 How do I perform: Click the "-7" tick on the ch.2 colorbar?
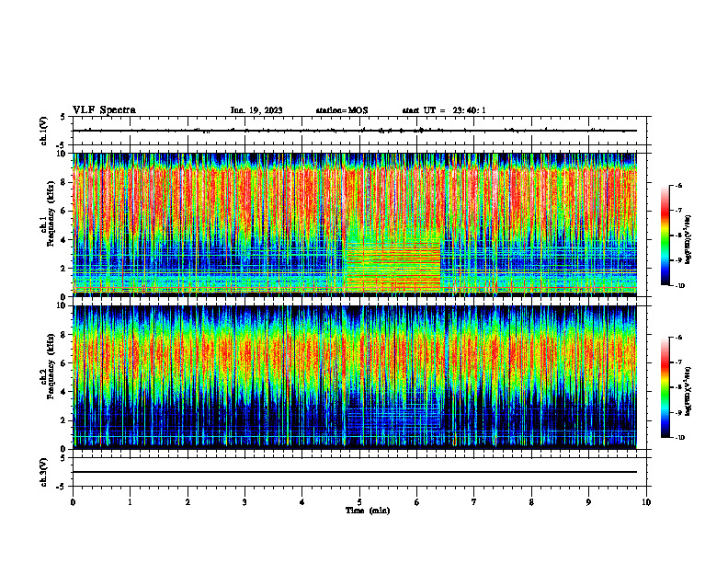pos(678,362)
